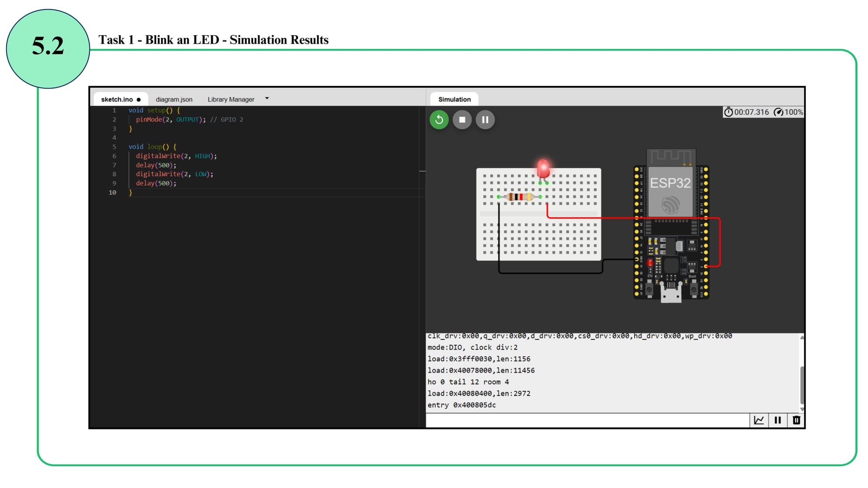Click the serial monitor input field

(586, 420)
